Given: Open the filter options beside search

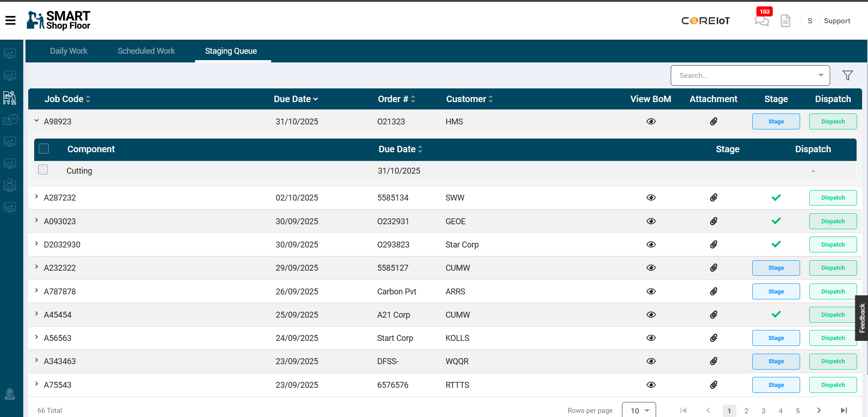Looking at the screenshot, I should tap(847, 75).
